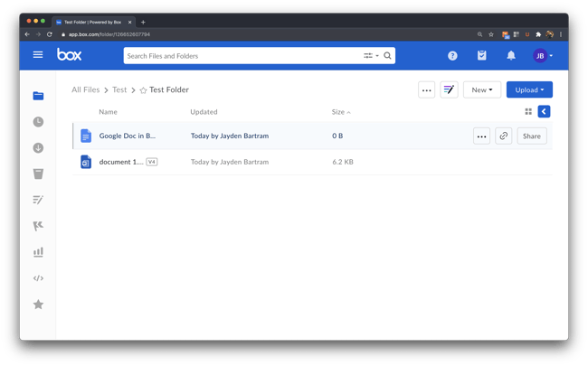
Task: Open the help question mark icon
Action: [452, 56]
